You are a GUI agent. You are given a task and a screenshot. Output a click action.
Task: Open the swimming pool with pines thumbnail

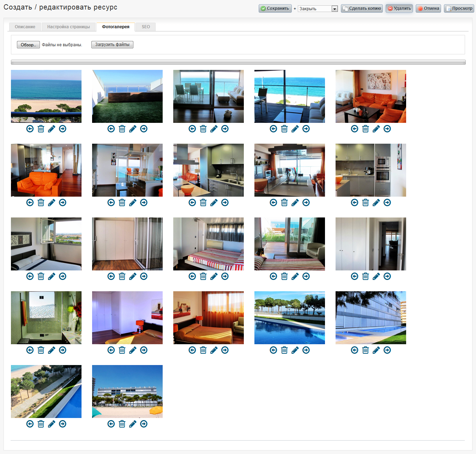pos(290,318)
